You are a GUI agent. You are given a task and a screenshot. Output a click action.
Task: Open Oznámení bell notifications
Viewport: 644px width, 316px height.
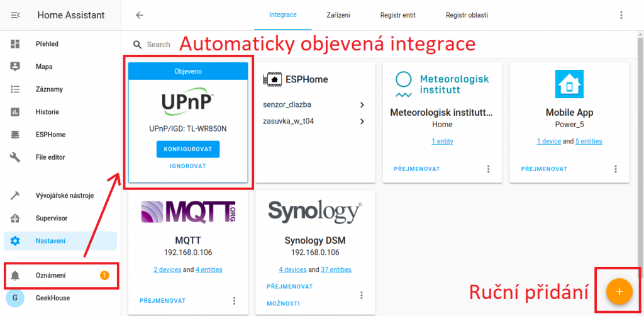pos(60,276)
